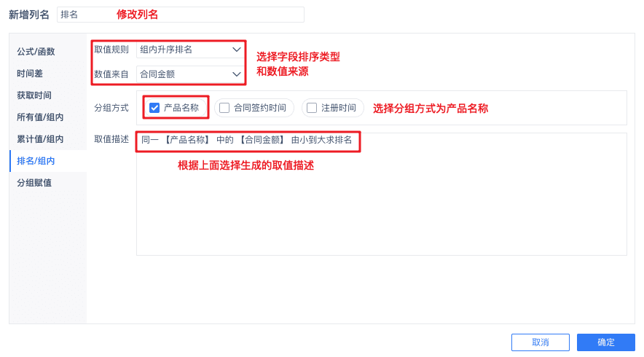Click the 取值描述 text area
Image resolution: width=644 pixels, height=357 pixels.
pos(382,194)
